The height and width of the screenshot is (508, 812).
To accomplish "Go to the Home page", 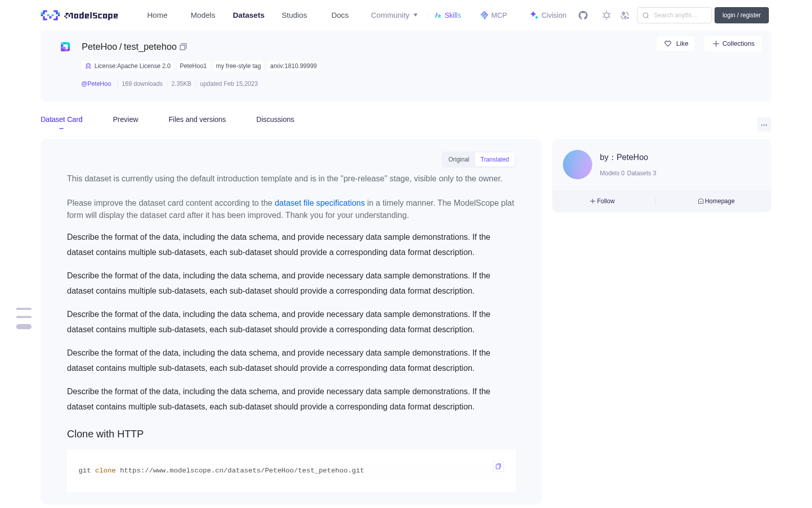I will pos(157,15).
